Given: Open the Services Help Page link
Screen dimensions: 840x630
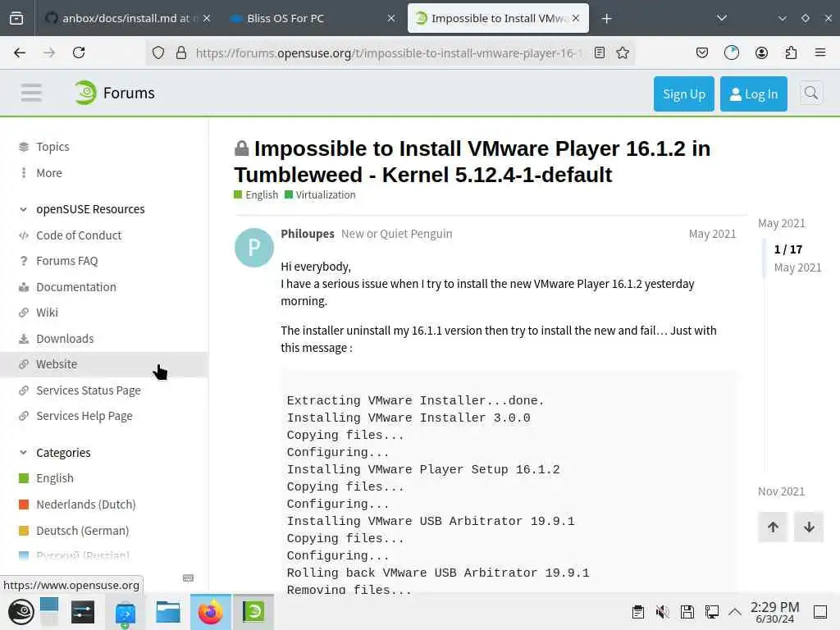Looking at the screenshot, I should (84, 416).
